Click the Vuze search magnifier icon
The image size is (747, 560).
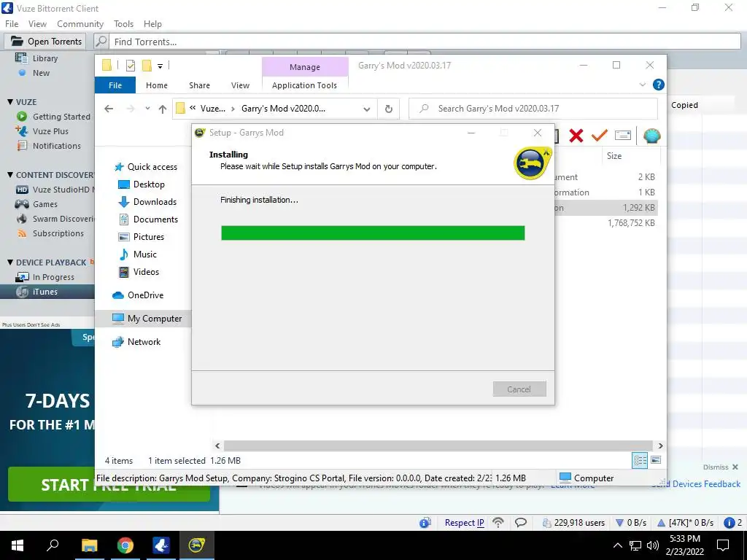101,42
